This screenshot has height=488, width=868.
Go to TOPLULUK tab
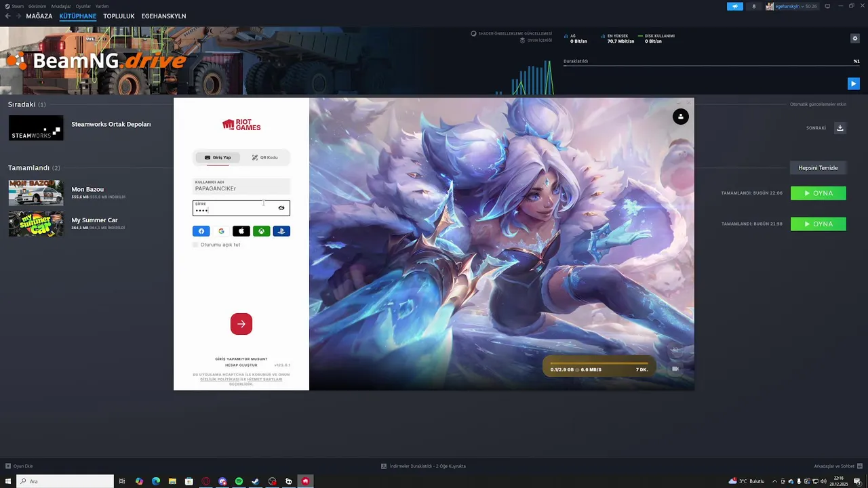pyautogui.click(x=119, y=16)
